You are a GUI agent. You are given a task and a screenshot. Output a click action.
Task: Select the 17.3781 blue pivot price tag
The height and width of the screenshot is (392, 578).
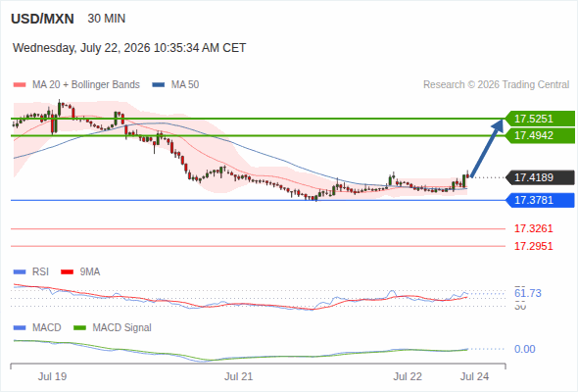[540, 200]
